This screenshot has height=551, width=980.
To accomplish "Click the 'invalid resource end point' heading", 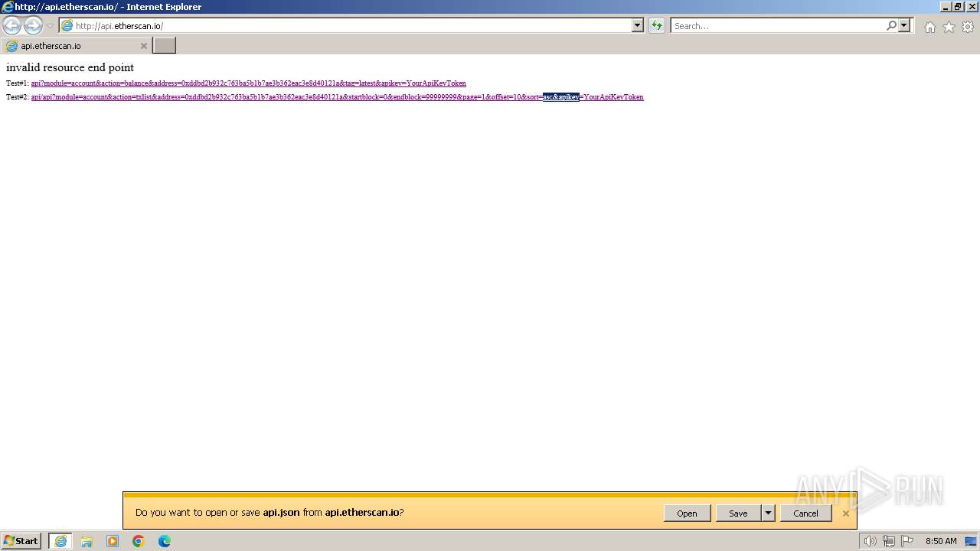I will pyautogui.click(x=70, y=67).
